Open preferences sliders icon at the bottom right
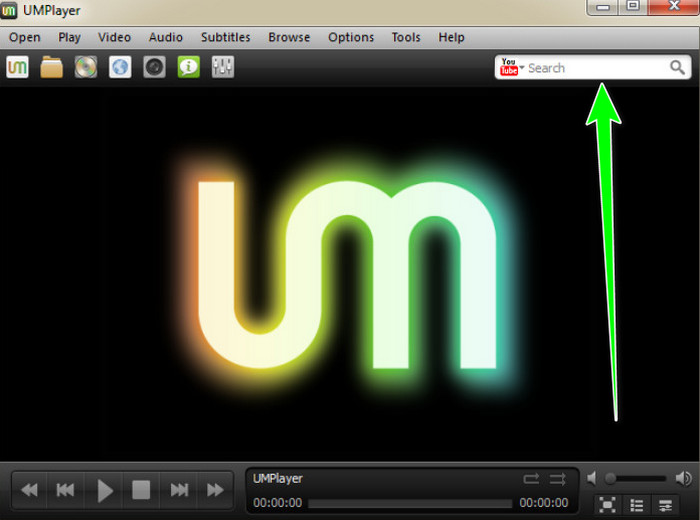The image size is (700, 520). pos(665,505)
